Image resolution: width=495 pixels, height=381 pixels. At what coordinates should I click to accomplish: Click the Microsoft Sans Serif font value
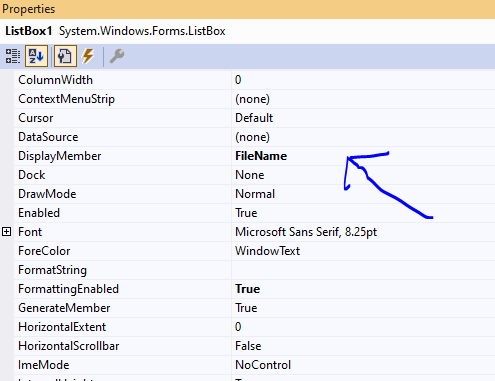(306, 232)
